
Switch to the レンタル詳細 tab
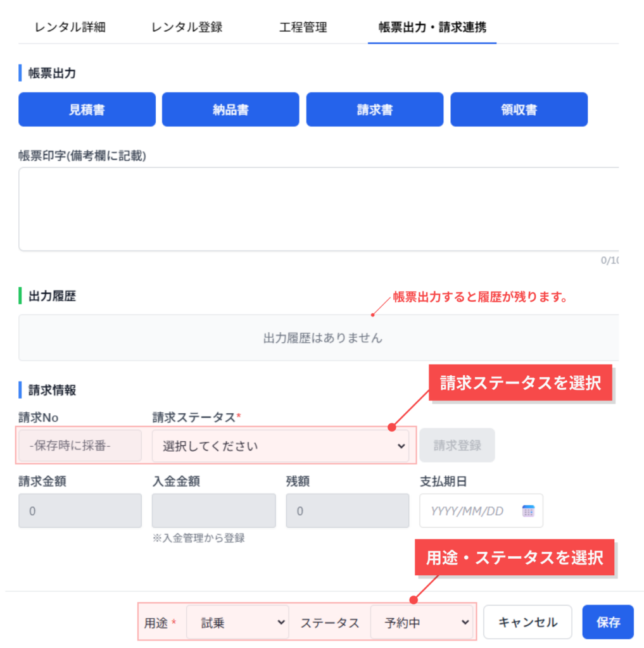point(70,27)
